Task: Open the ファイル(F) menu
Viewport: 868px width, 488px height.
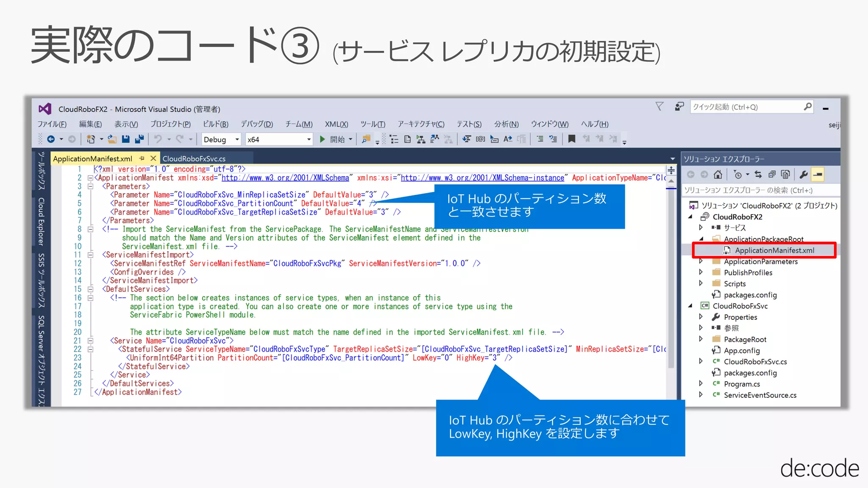Action: pyautogui.click(x=52, y=124)
